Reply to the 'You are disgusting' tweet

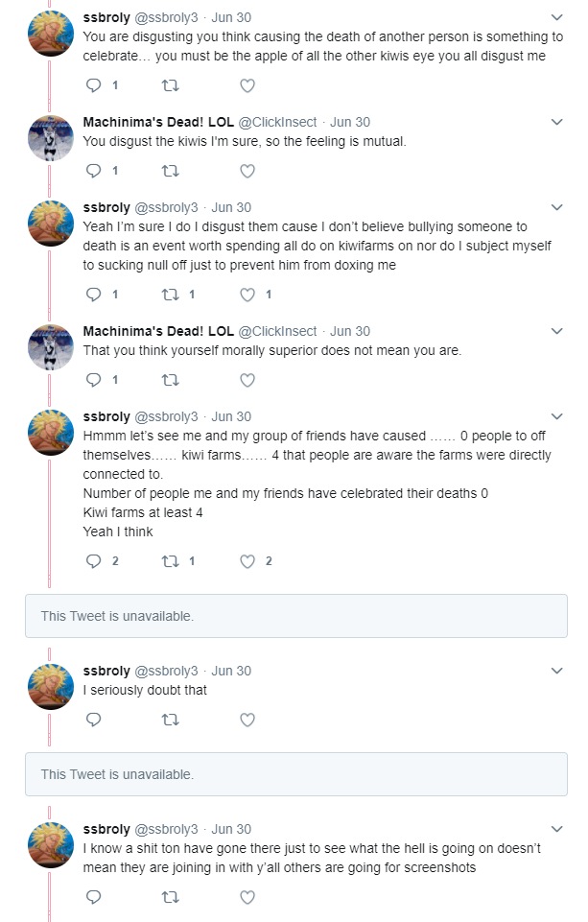(x=93, y=85)
